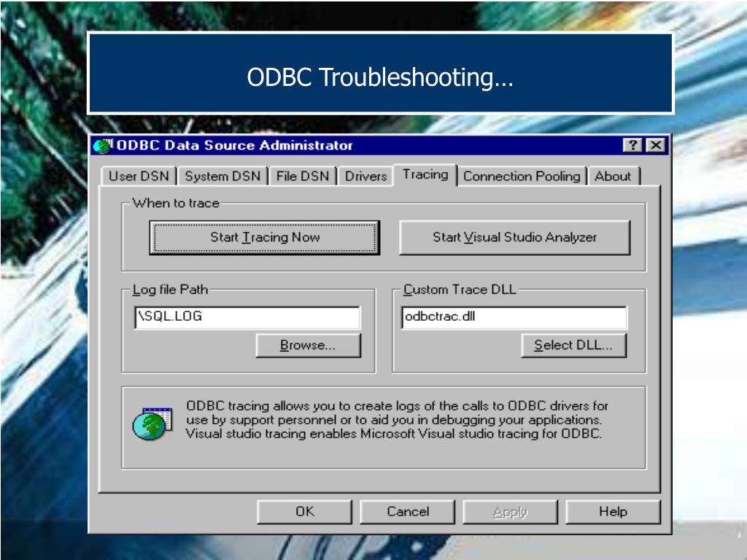Cancel the ODBC dialog
Image resolution: width=747 pixels, height=560 pixels.
tap(407, 511)
